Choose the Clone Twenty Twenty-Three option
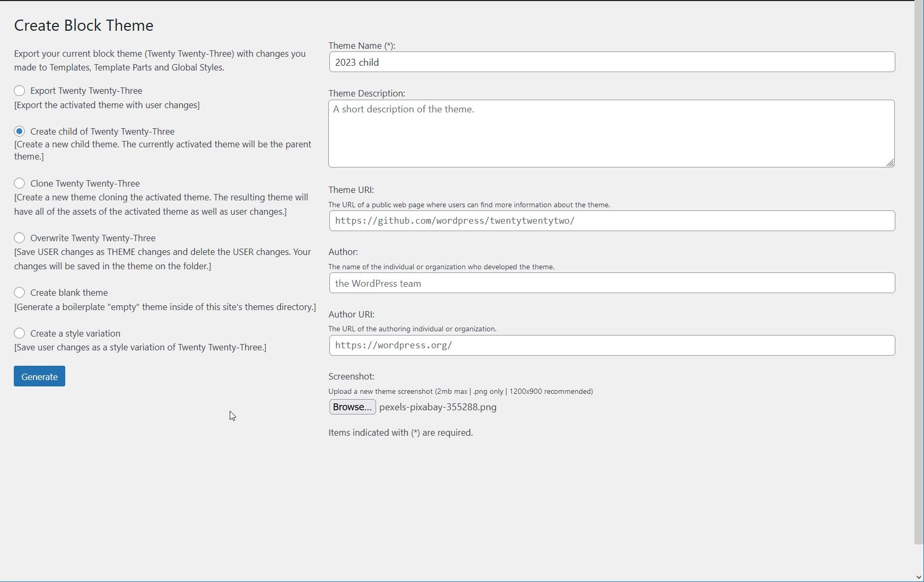The height and width of the screenshot is (582, 924). [20, 183]
